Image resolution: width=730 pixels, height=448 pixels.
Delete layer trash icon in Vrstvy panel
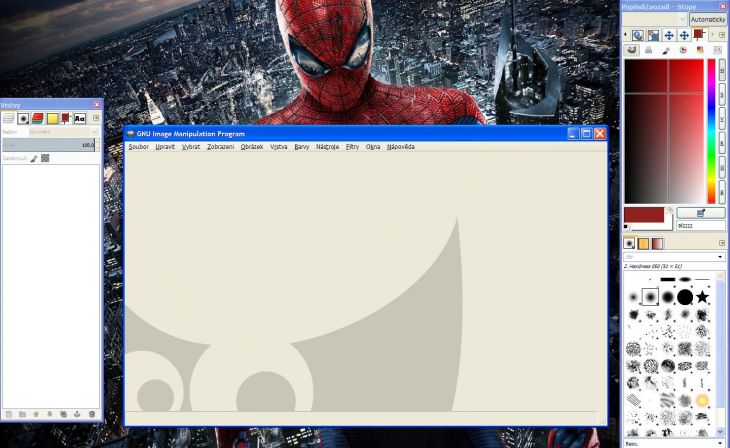92,414
